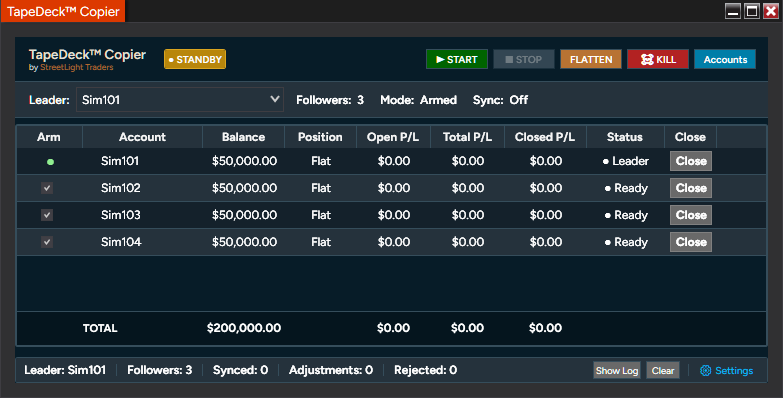Close the TapeDeck Copier window
Screen dimensions: 783x398
(771, 11)
